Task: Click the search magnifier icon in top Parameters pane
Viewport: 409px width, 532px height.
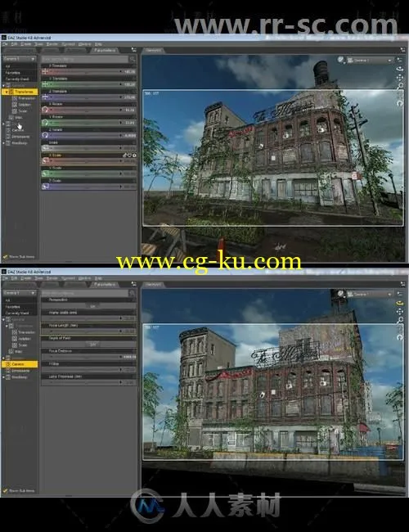Action: coord(133,59)
